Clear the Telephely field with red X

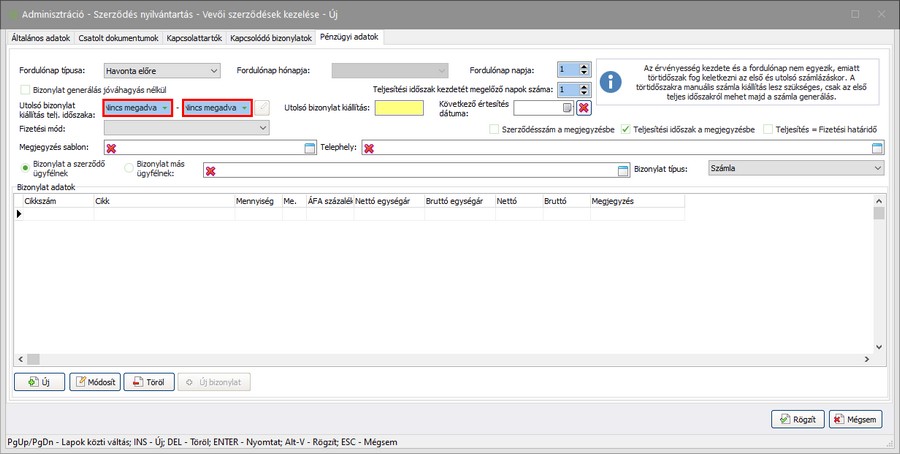[369, 148]
